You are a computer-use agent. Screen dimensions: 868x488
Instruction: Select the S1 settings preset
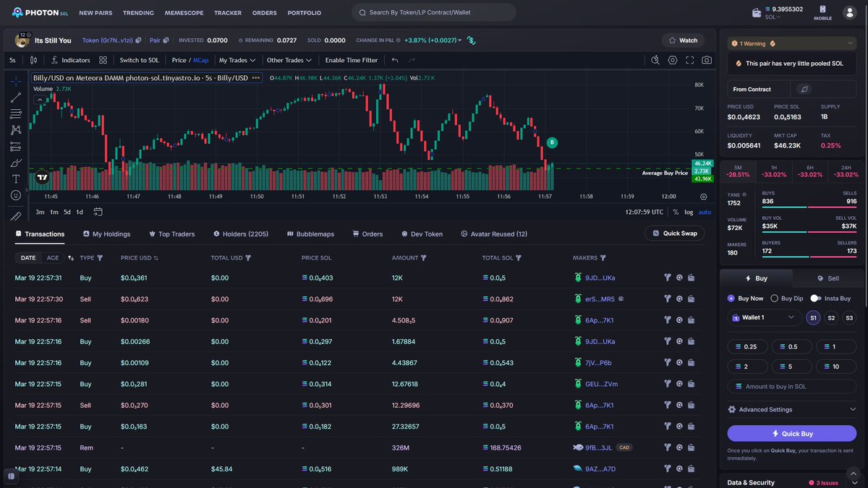click(x=813, y=317)
